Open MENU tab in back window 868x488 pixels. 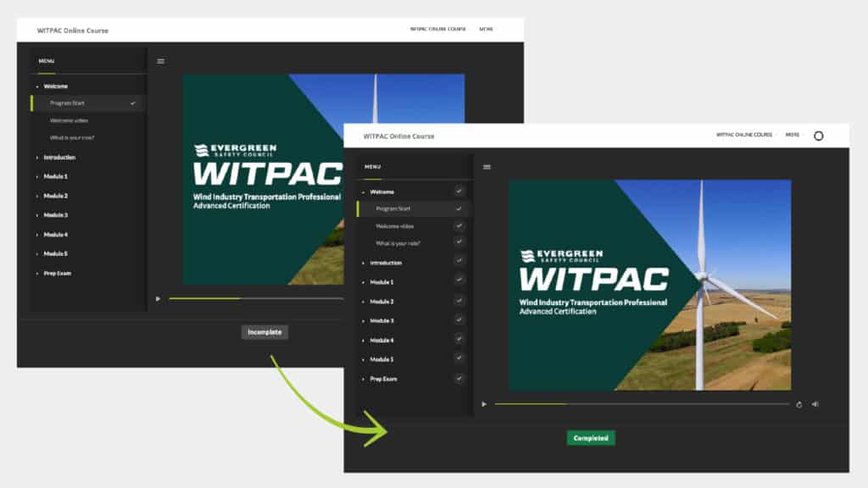(x=47, y=61)
